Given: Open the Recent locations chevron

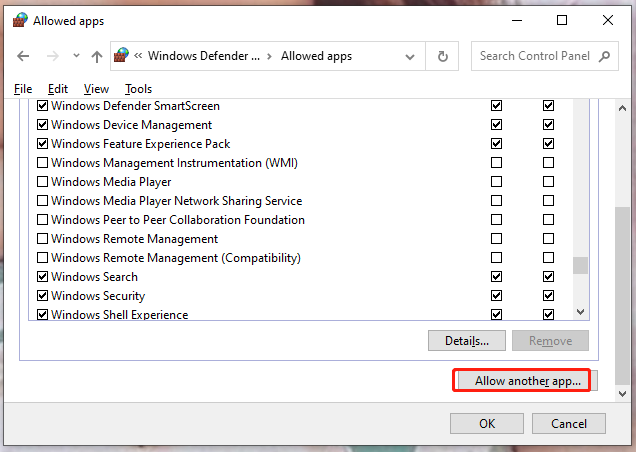Looking at the screenshot, I should click(73, 57).
